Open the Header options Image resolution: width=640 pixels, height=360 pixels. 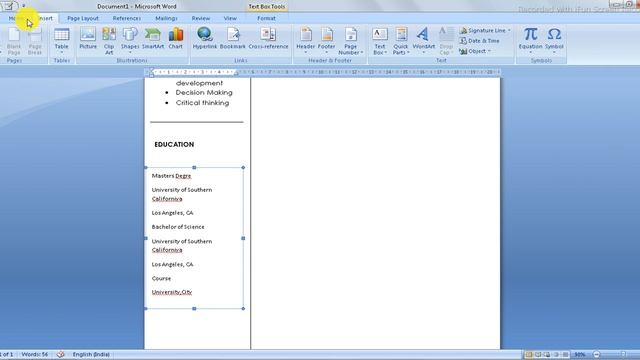pyautogui.click(x=305, y=41)
